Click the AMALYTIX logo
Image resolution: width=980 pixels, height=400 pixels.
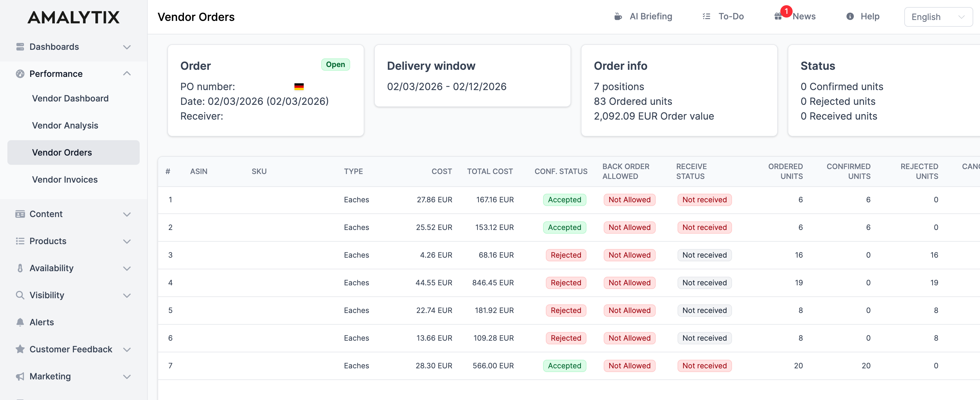[74, 17]
